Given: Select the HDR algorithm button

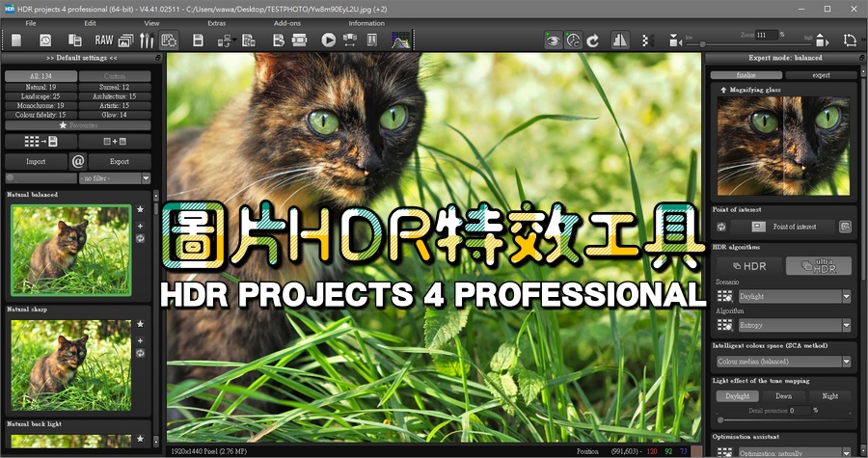Looking at the screenshot, I should click(x=749, y=266).
